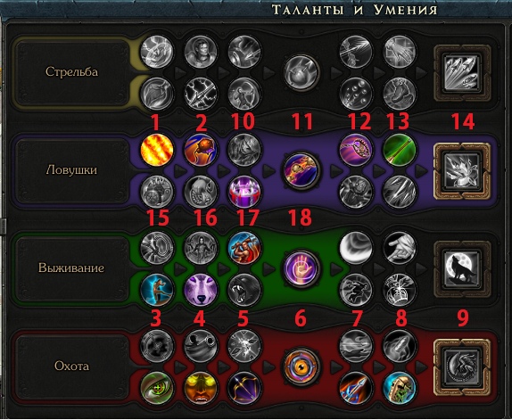
Task: Click the blue kicking figure talent
Action: [x=156, y=290]
